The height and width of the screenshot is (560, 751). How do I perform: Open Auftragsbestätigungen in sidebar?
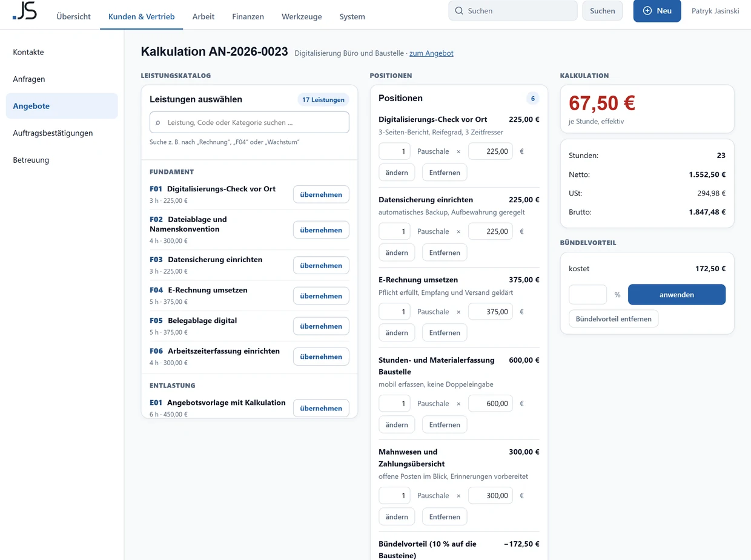(62, 133)
